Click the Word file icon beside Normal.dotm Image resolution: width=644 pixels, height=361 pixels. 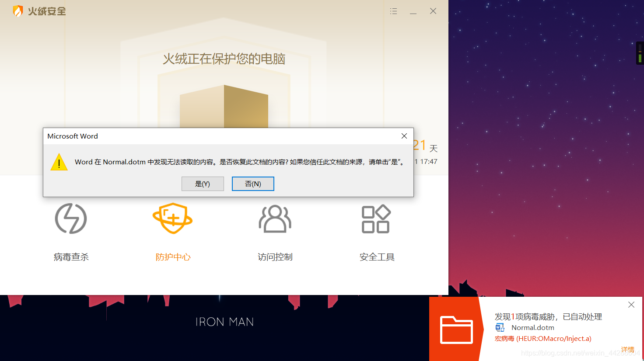click(x=500, y=327)
